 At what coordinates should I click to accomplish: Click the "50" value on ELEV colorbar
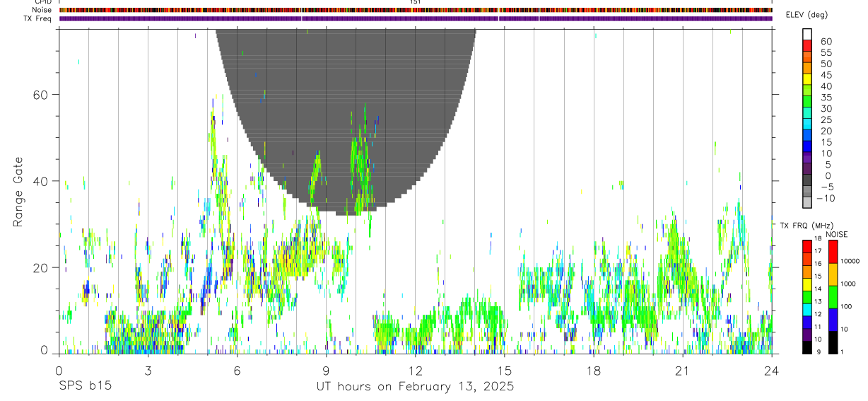(826, 64)
